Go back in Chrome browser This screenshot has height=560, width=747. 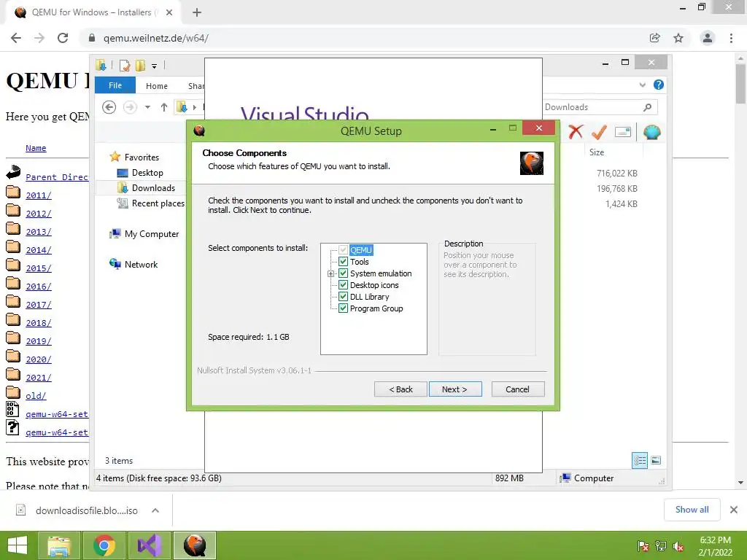[x=16, y=38]
